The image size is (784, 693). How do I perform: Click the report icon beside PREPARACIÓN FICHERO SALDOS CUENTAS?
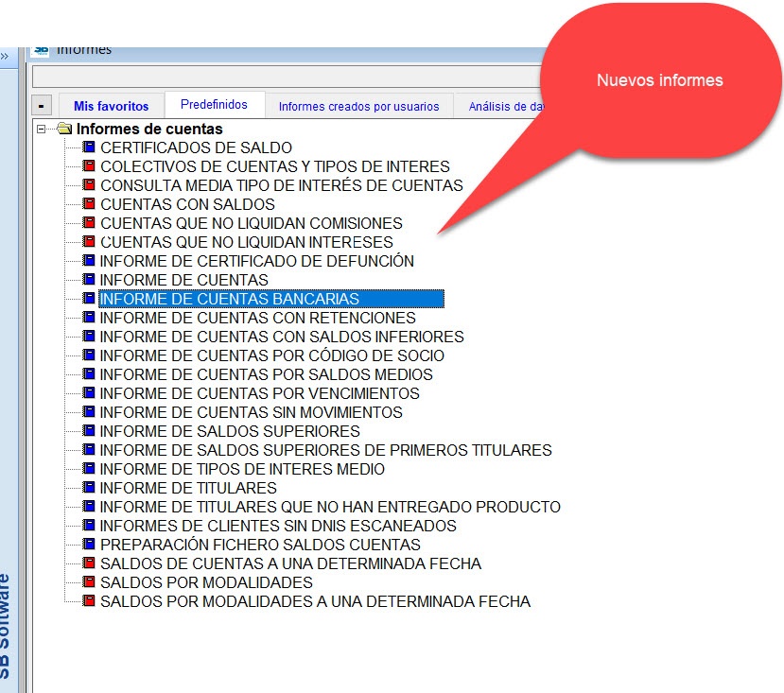coord(88,545)
